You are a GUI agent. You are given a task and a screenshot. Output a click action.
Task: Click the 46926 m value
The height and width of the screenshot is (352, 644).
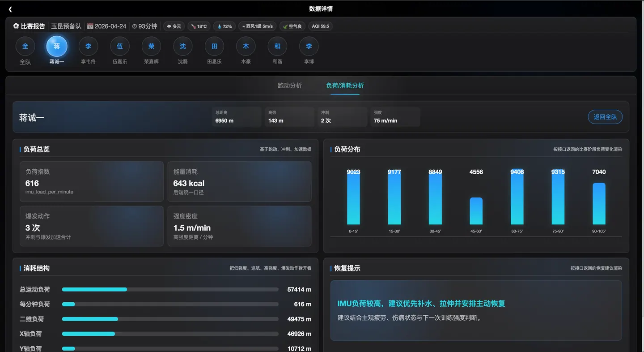pos(299,334)
